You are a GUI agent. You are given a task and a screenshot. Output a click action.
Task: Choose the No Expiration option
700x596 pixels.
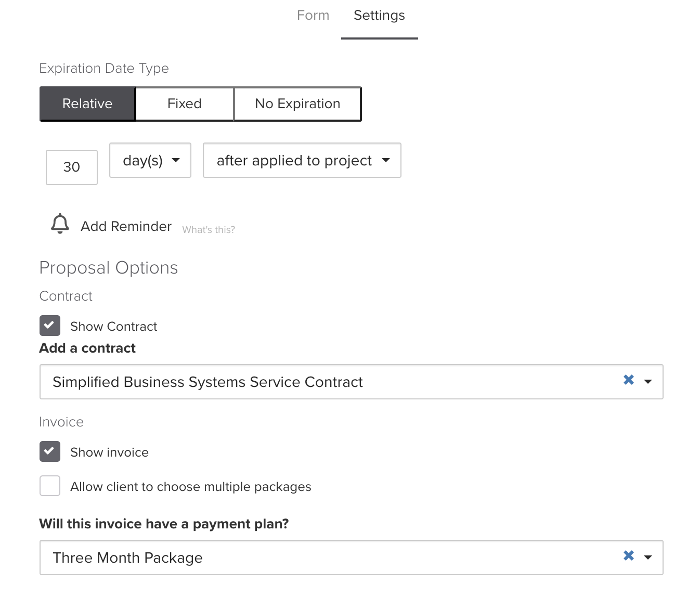click(297, 104)
